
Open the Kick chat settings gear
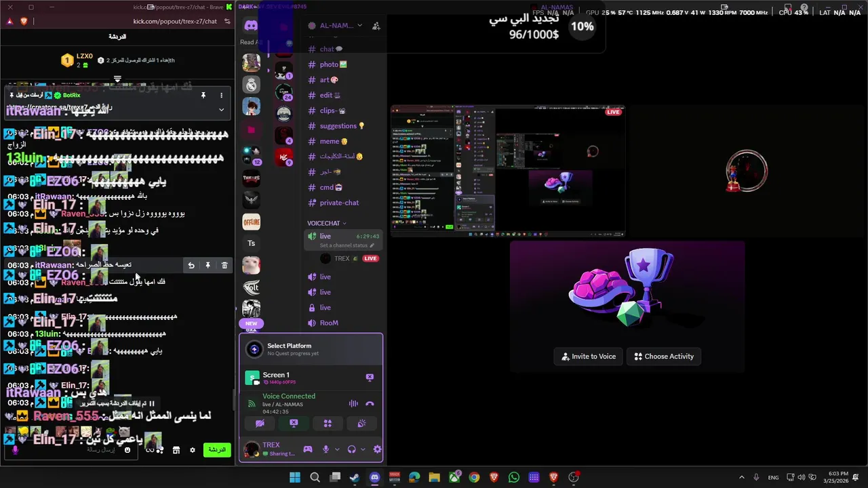click(193, 450)
